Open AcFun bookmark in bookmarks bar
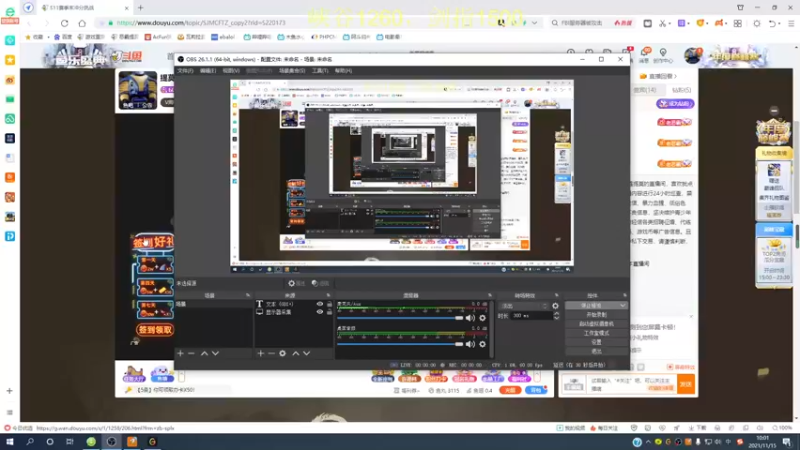The width and height of the screenshot is (800, 450). coord(158,37)
